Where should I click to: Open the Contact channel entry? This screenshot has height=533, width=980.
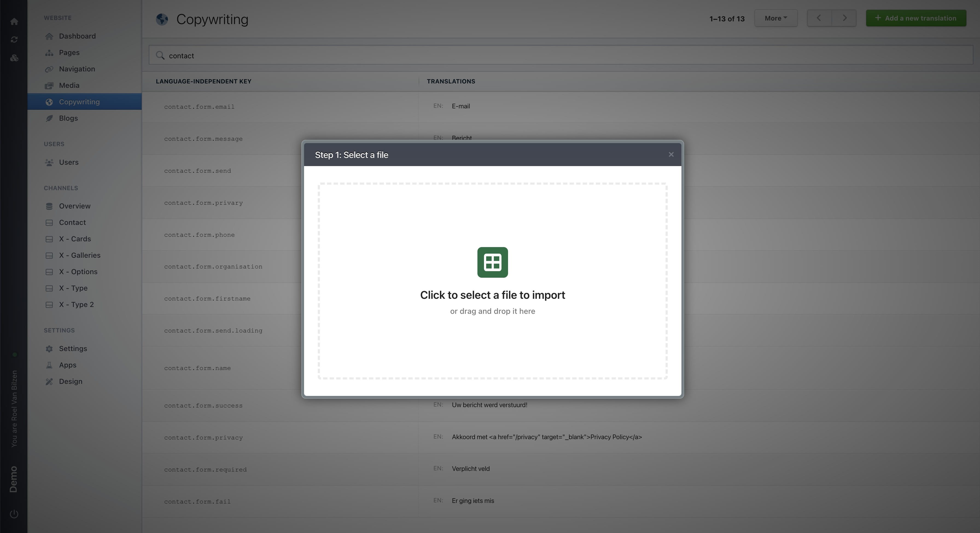click(72, 222)
